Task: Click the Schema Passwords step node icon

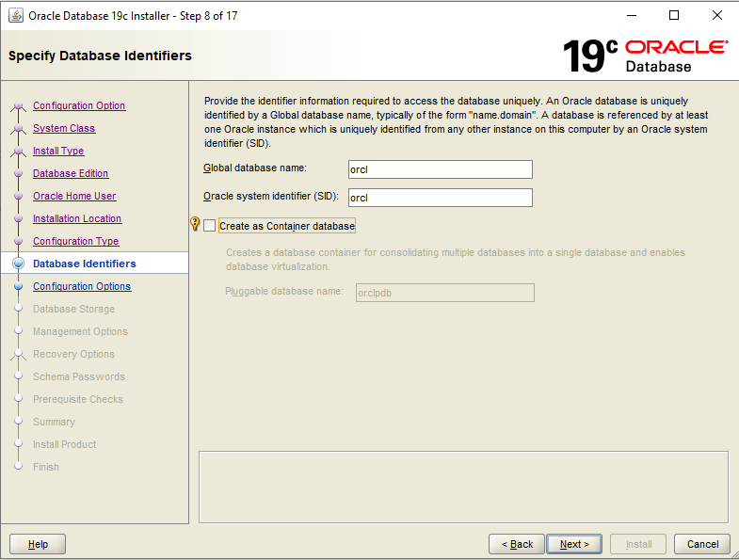Action: click(x=19, y=376)
